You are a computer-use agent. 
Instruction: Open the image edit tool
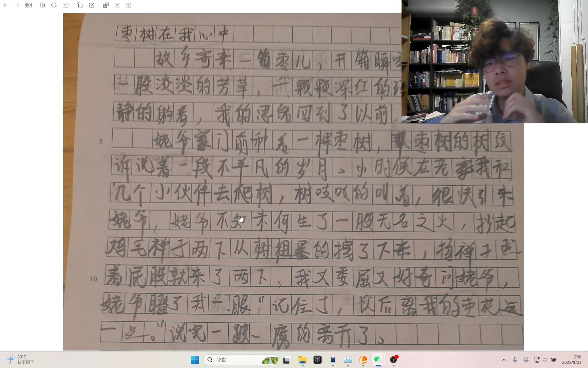coord(92,5)
